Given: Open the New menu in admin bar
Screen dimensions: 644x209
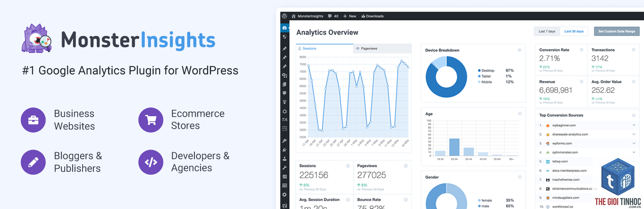Looking at the screenshot, I should click(350, 16).
